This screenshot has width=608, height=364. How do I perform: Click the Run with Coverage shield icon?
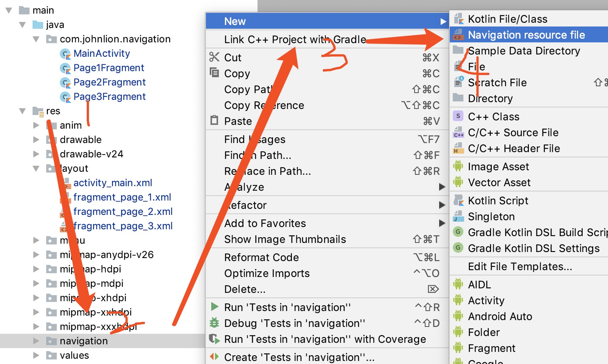214,339
